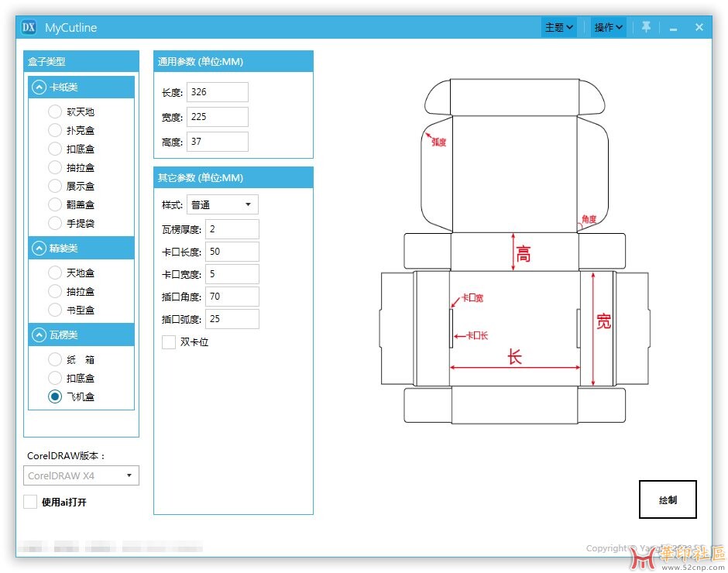This screenshot has width=728, height=573.
Task: Select the 扑克盒 radio option
Action: coord(55,131)
